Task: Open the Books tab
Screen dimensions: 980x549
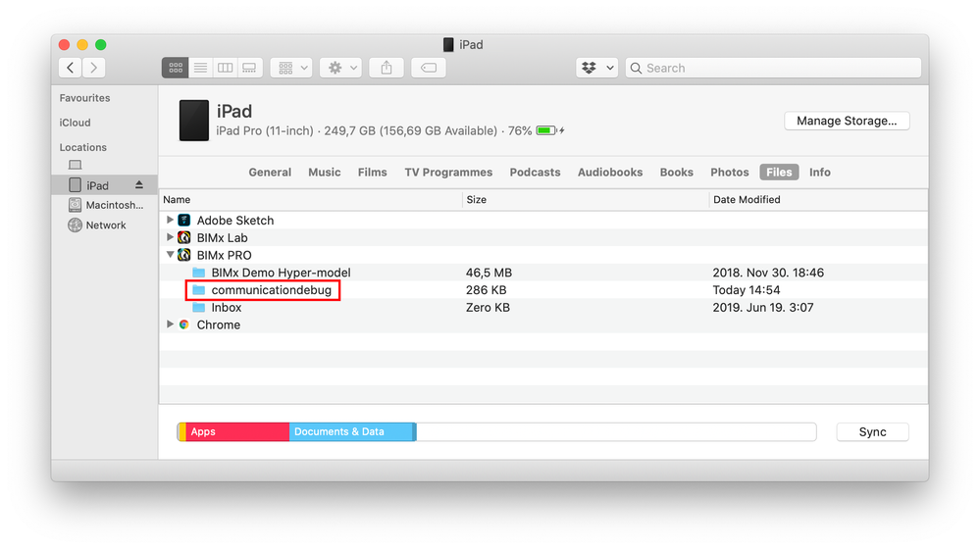Action: click(x=676, y=173)
